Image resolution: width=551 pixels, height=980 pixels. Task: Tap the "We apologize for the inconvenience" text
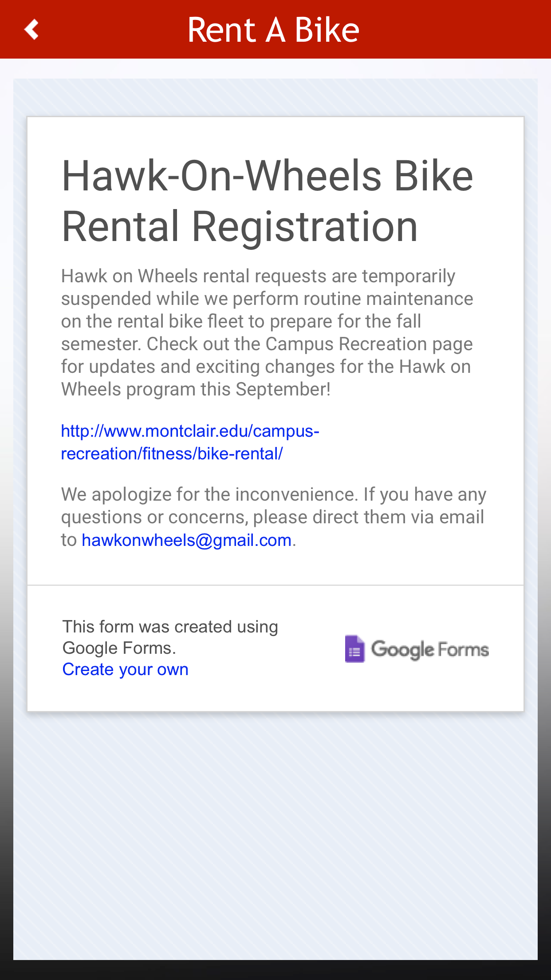(x=209, y=494)
